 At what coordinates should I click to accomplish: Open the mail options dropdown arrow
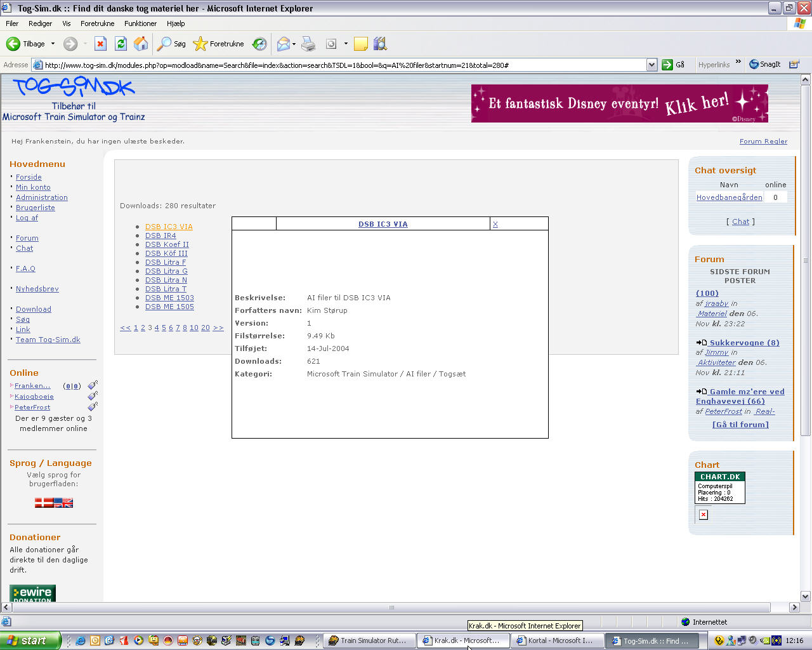pyautogui.click(x=294, y=44)
